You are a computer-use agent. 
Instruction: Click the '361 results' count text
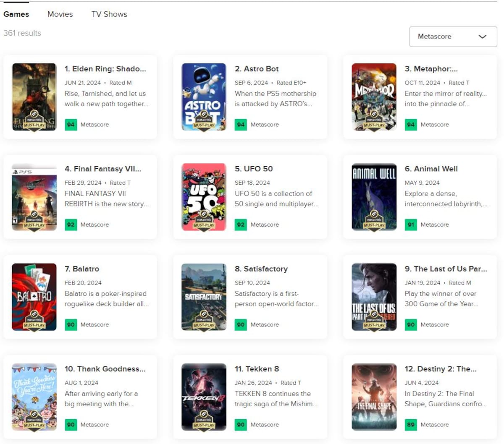[x=22, y=33]
